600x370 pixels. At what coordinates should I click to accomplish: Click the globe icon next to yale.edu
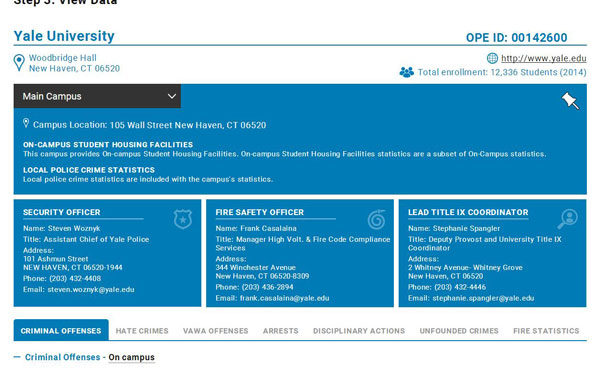[492, 58]
